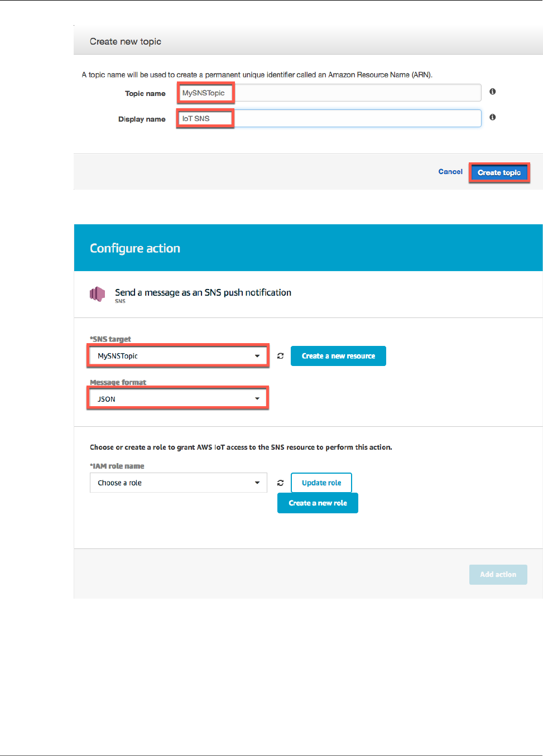Expand the IAM role name dropdown

[178, 483]
